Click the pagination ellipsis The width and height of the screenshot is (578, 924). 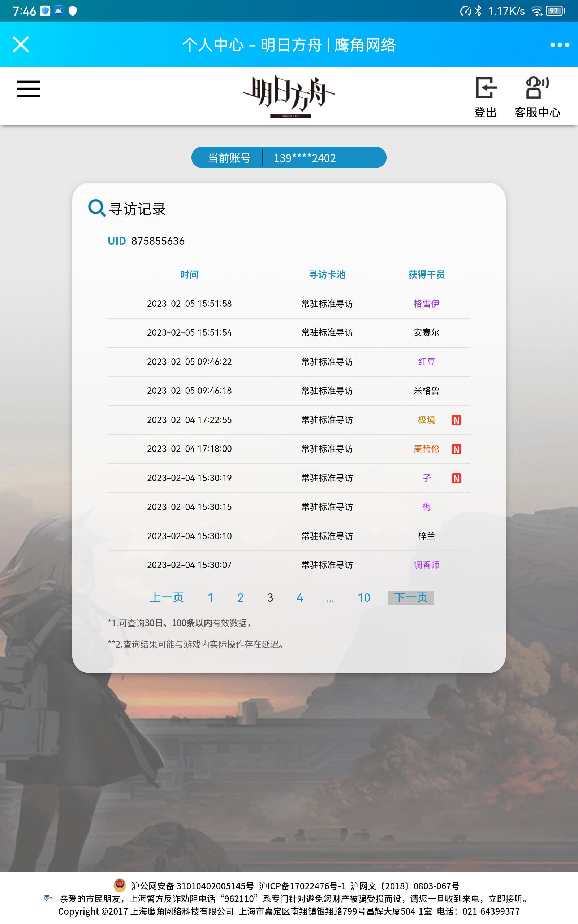[x=330, y=600]
